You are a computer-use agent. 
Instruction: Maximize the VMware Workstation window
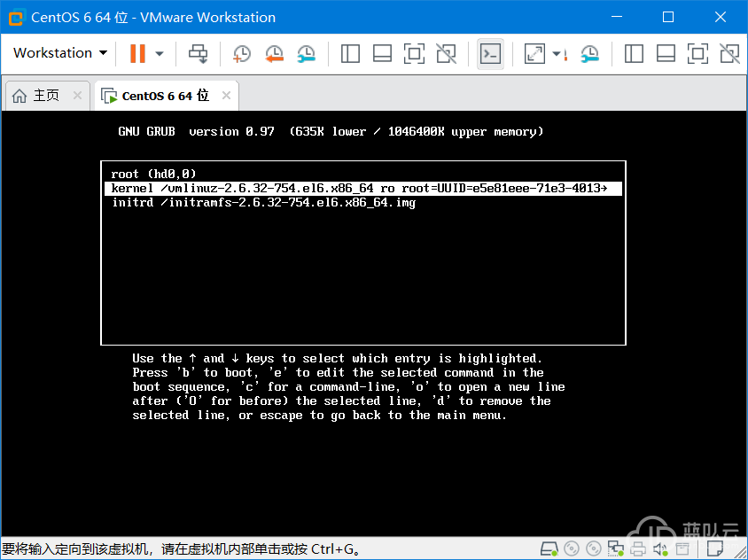point(668,17)
